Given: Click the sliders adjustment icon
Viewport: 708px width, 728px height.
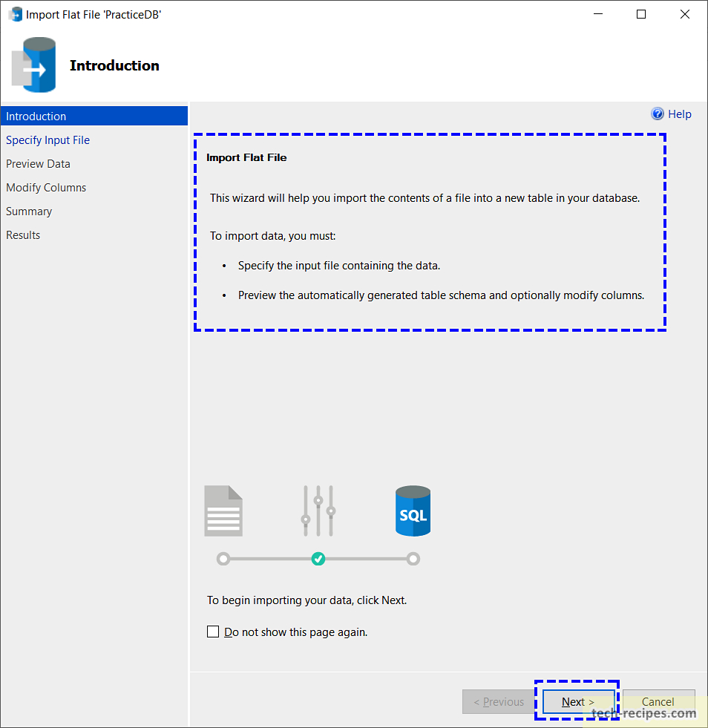Looking at the screenshot, I should [x=318, y=511].
